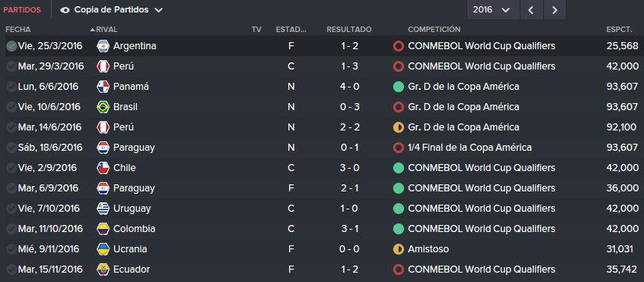644x282 pixels.
Task: Toggle the checkmark for the 11/10/2016 match
Action: 12,229
